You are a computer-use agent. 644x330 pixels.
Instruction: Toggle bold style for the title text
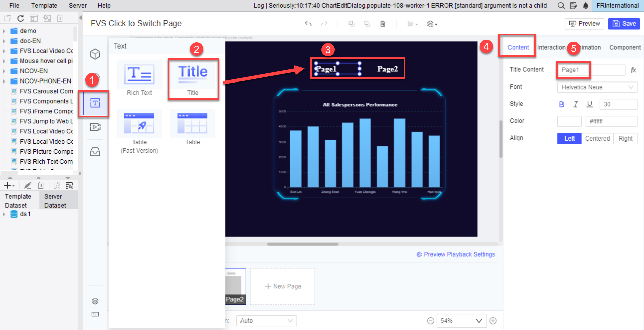561,104
